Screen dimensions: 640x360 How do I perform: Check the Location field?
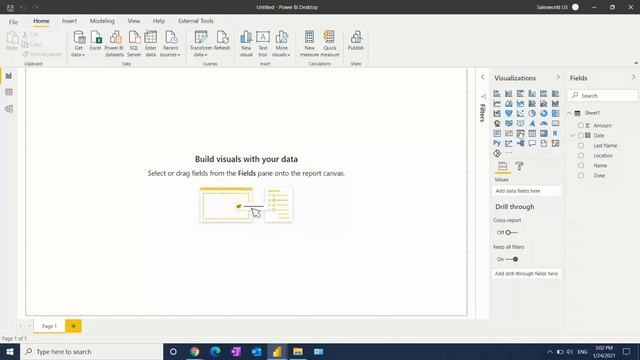click(581, 156)
